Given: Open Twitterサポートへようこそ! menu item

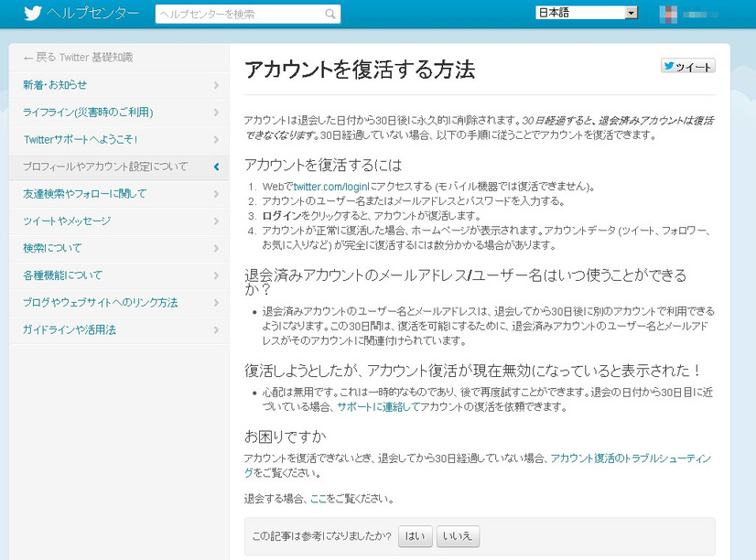Looking at the screenshot, I should pos(119,140).
